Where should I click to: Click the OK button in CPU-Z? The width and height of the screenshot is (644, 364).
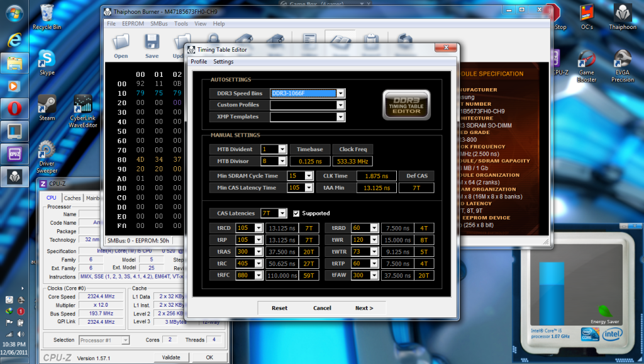click(209, 358)
